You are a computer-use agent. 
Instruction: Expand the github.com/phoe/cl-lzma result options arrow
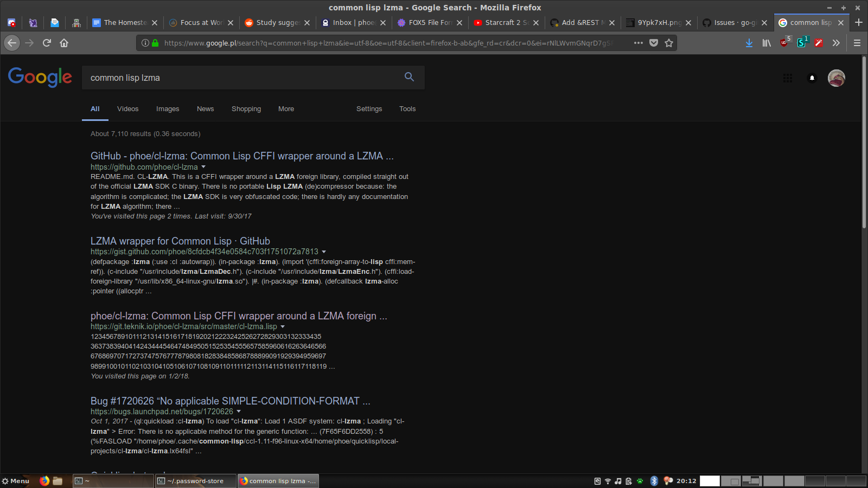pos(203,167)
